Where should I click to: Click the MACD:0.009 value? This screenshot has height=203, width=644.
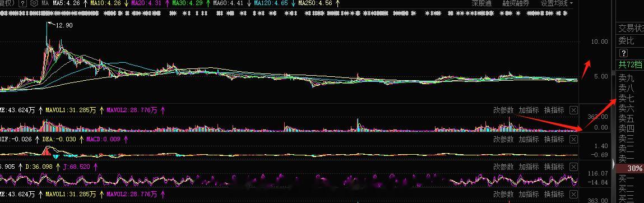tap(103, 139)
